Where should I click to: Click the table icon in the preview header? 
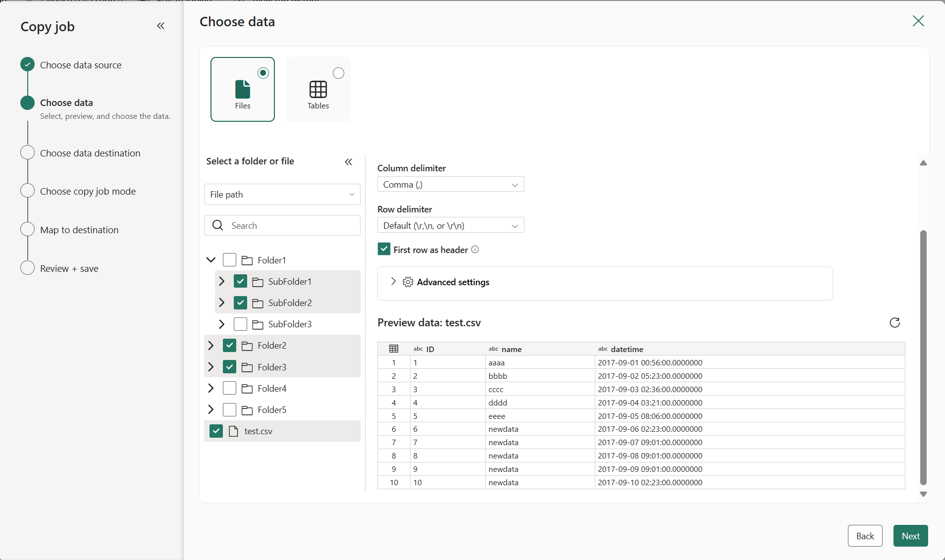(393, 349)
